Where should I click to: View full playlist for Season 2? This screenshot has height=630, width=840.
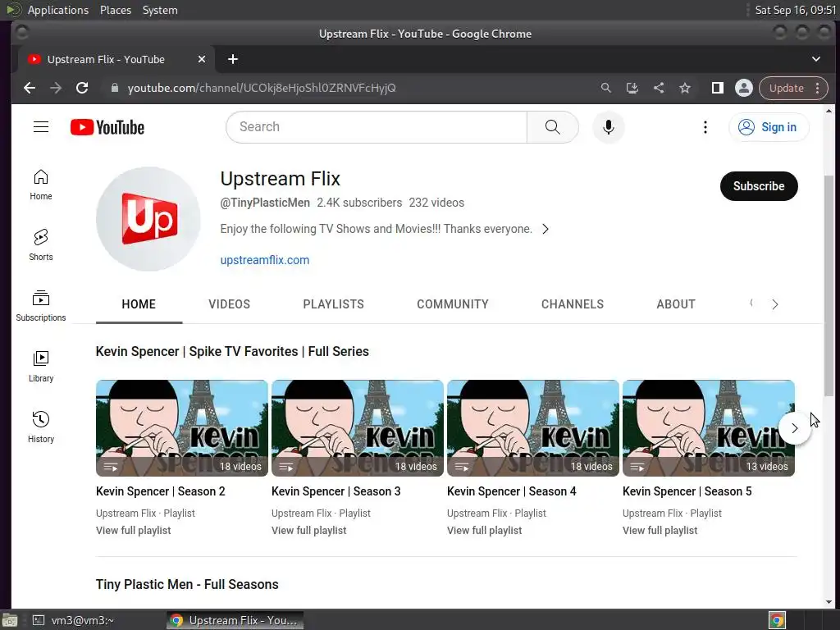click(x=134, y=531)
